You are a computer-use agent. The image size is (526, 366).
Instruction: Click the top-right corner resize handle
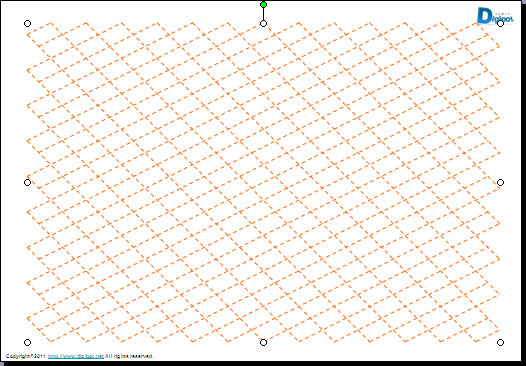[500, 23]
